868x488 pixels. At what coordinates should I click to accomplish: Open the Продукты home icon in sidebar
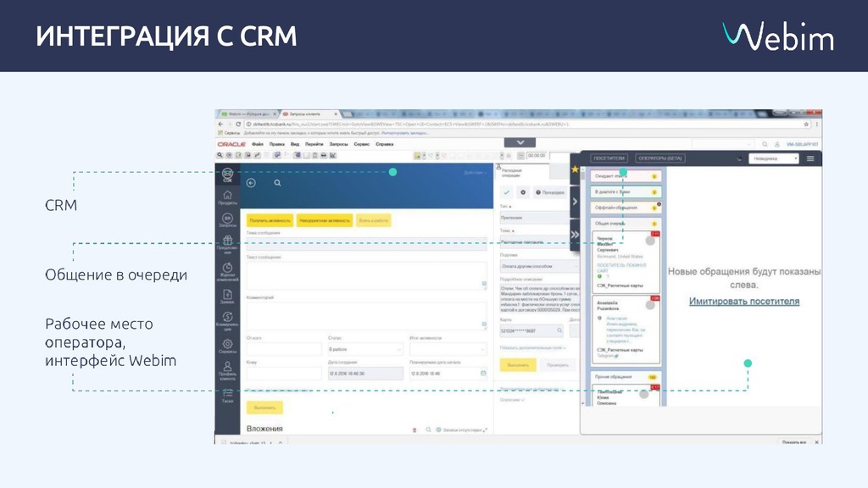coord(227,197)
